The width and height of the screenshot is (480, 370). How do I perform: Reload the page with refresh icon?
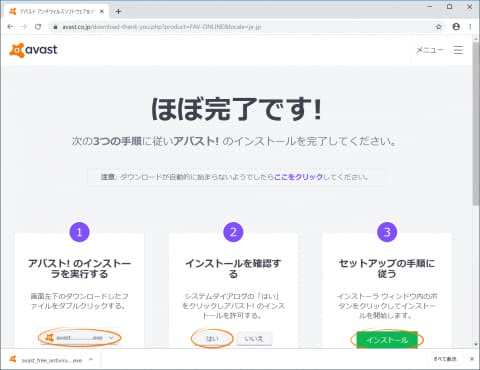pos(38,27)
